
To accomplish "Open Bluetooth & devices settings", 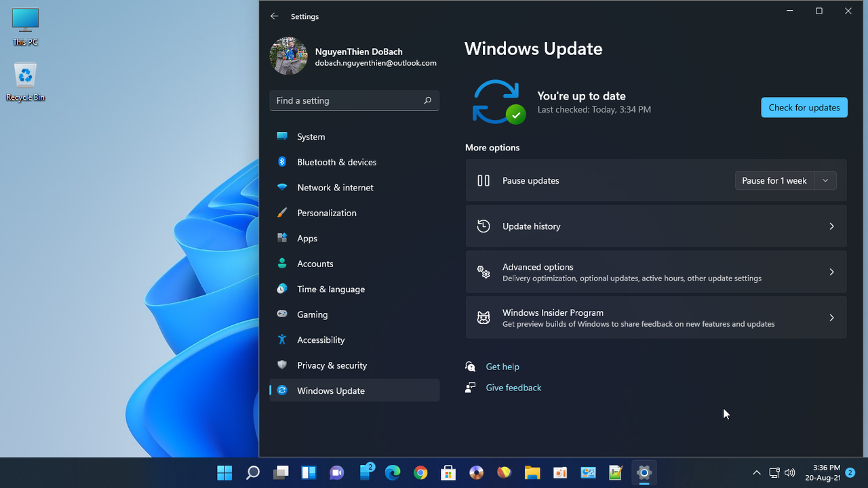I will (x=354, y=162).
